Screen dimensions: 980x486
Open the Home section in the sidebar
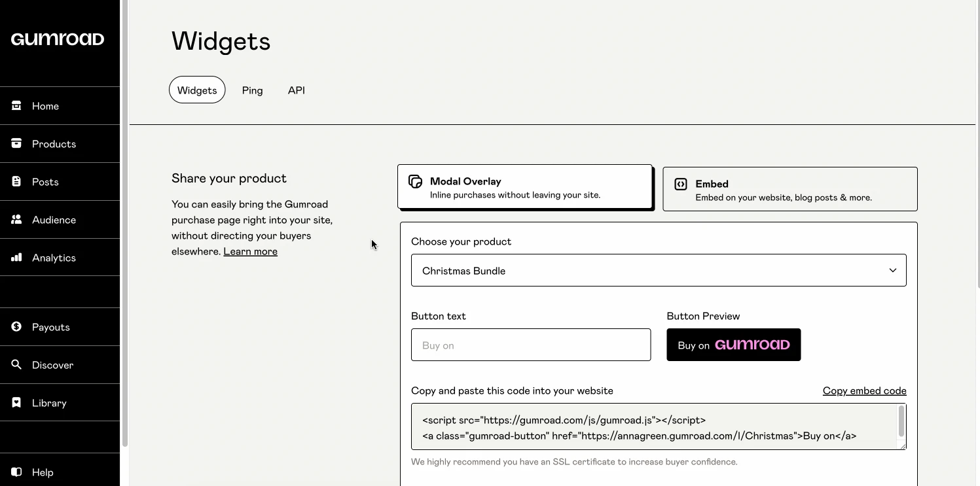pos(45,105)
